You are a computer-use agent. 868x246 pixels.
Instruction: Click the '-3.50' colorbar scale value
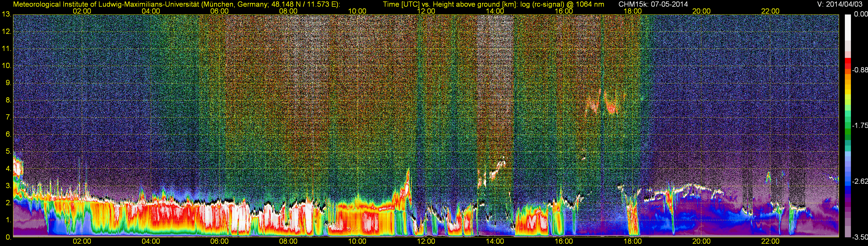coord(859,237)
